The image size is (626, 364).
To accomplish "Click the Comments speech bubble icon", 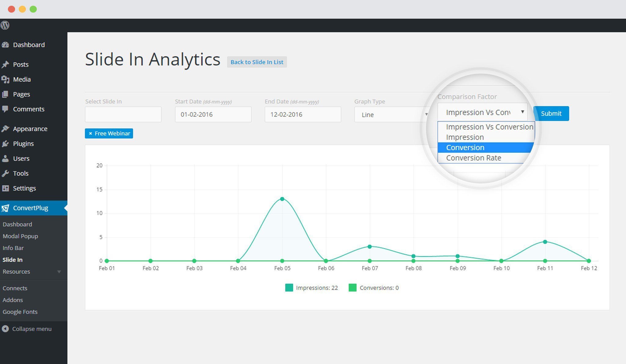I will (5, 109).
